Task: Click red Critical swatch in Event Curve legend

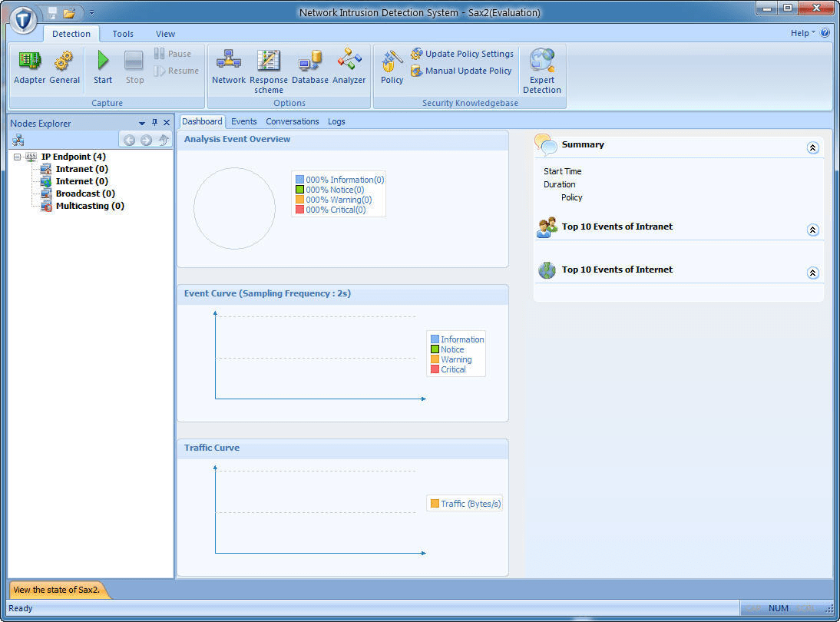Action: point(435,369)
